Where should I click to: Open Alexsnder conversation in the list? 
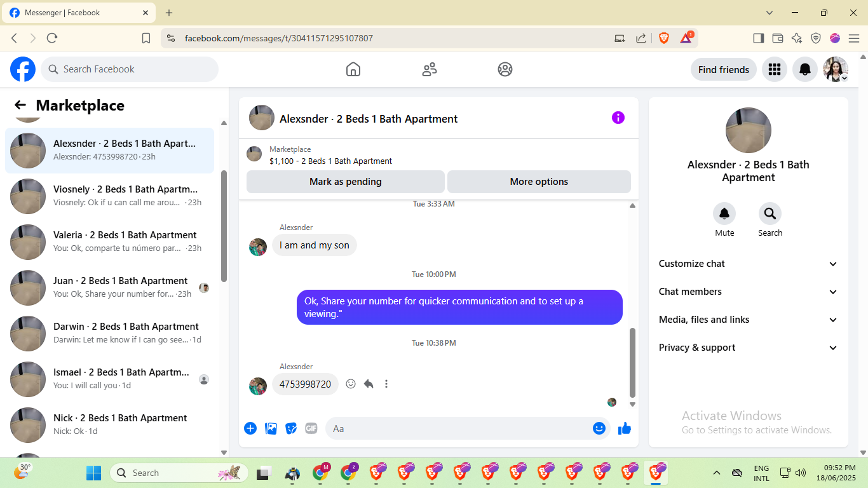pos(110,151)
